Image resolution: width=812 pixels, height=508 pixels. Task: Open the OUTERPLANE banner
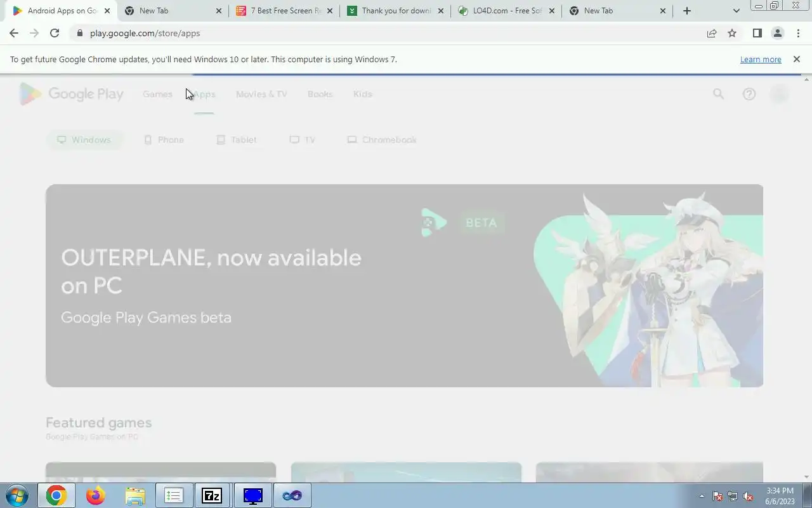(404, 286)
